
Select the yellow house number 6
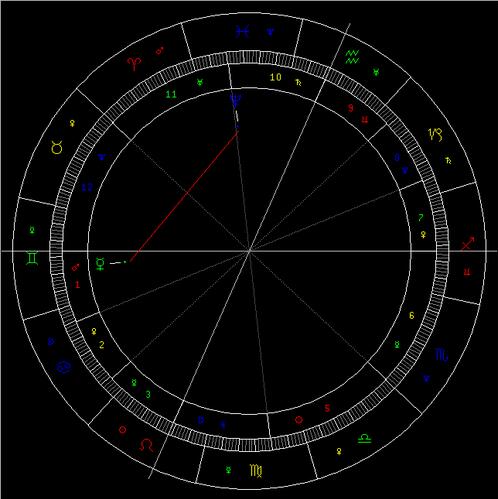(x=412, y=315)
